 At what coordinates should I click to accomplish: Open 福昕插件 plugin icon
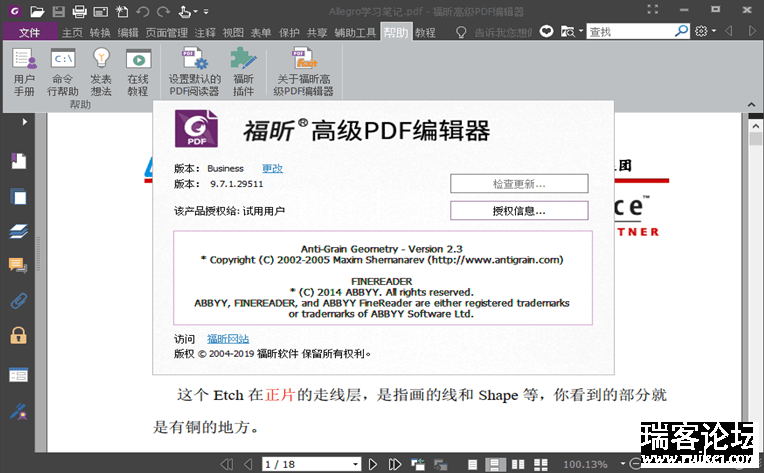click(x=243, y=72)
